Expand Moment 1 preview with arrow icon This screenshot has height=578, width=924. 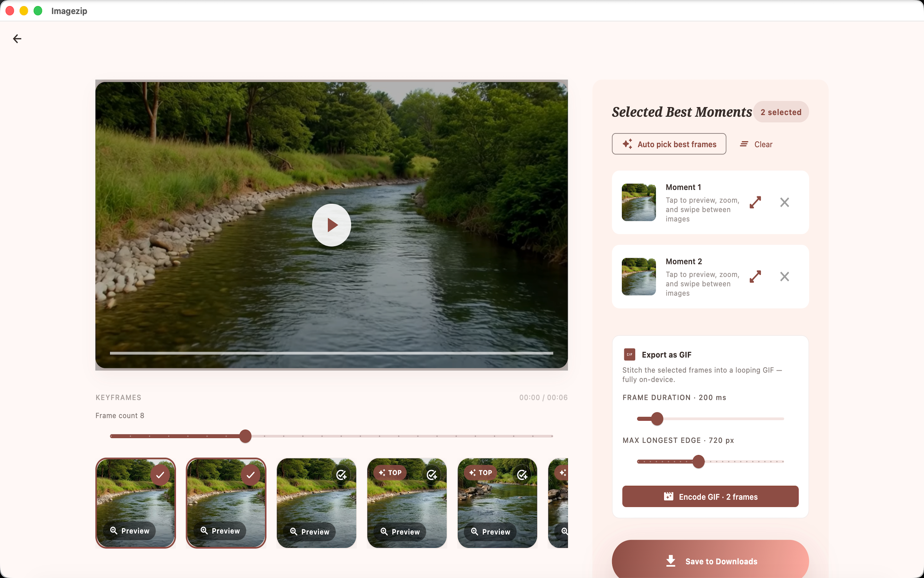tap(755, 202)
